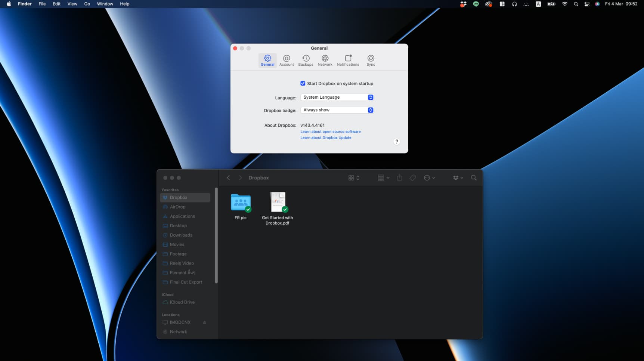
Task: Switch to the Backups preferences tab
Action: (x=306, y=60)
